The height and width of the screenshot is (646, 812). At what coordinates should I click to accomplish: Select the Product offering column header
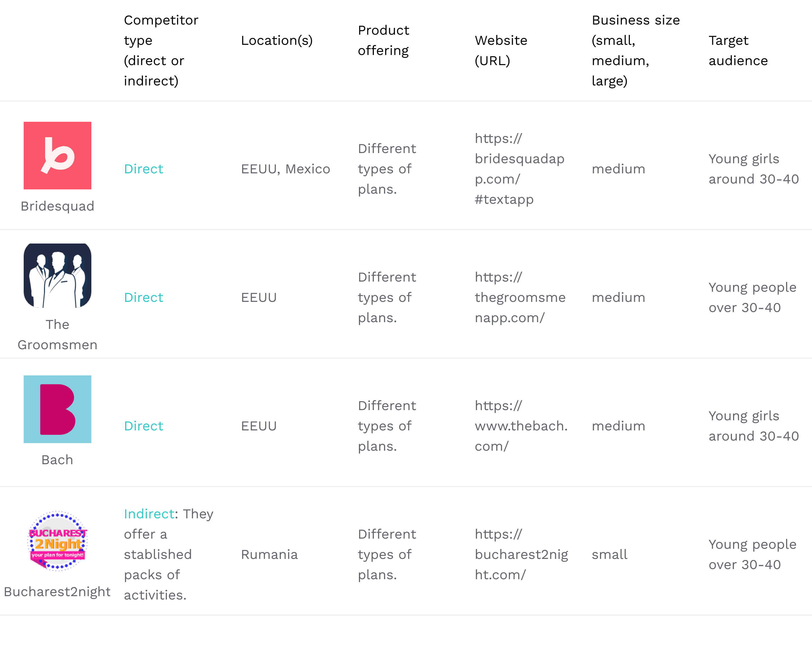pyautogui.click(x=383, y=40)
